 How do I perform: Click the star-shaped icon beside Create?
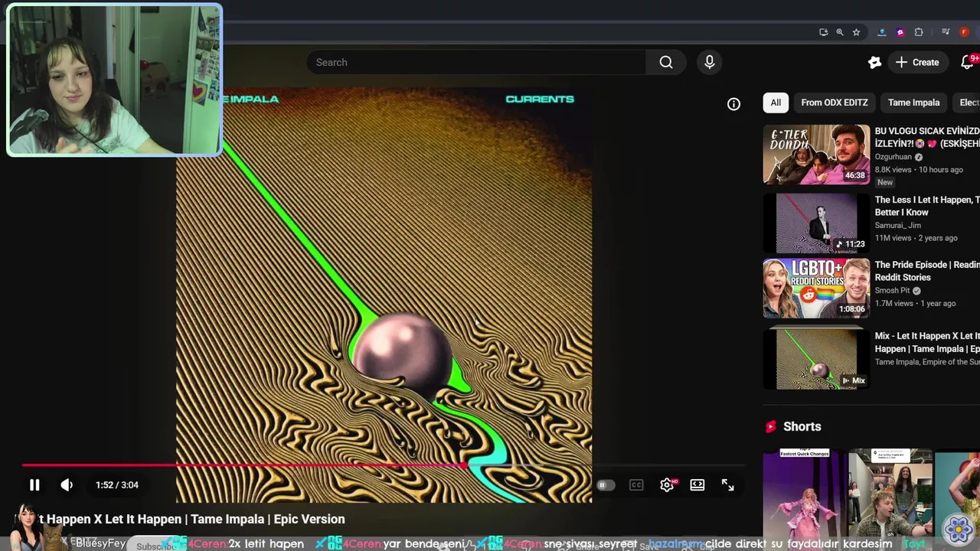point(874,62)
